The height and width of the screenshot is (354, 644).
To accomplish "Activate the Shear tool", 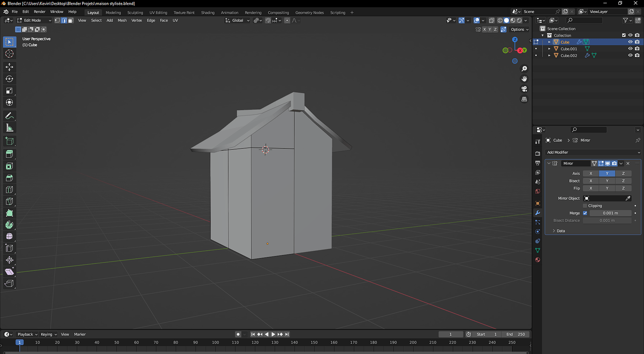I will coord(9,272).
